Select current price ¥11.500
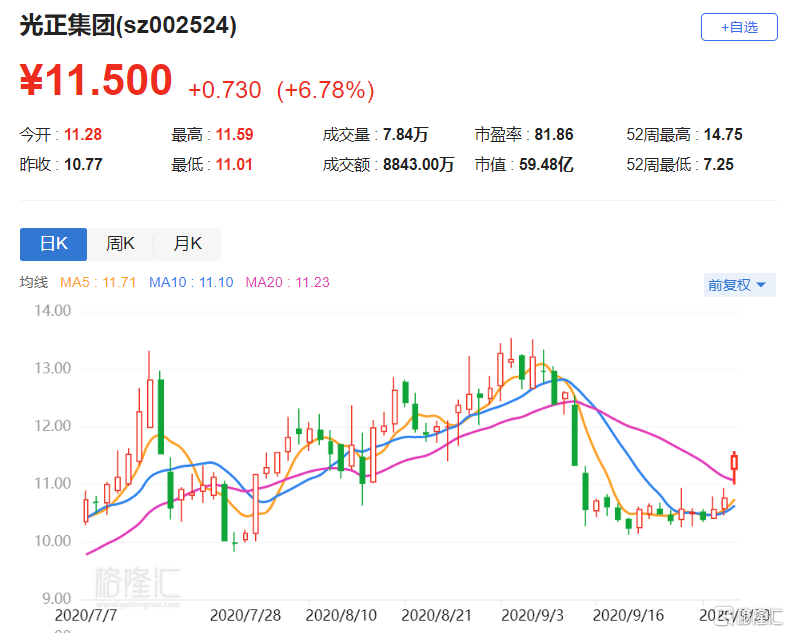The height and width of the screenshot is (633, 789). [x=96, y=80]
